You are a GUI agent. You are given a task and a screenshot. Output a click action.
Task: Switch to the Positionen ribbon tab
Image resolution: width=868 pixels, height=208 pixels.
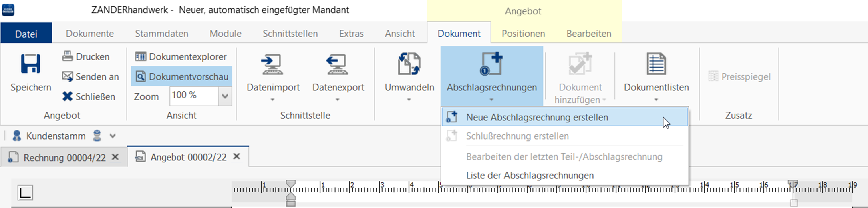[x=523, y=34]
